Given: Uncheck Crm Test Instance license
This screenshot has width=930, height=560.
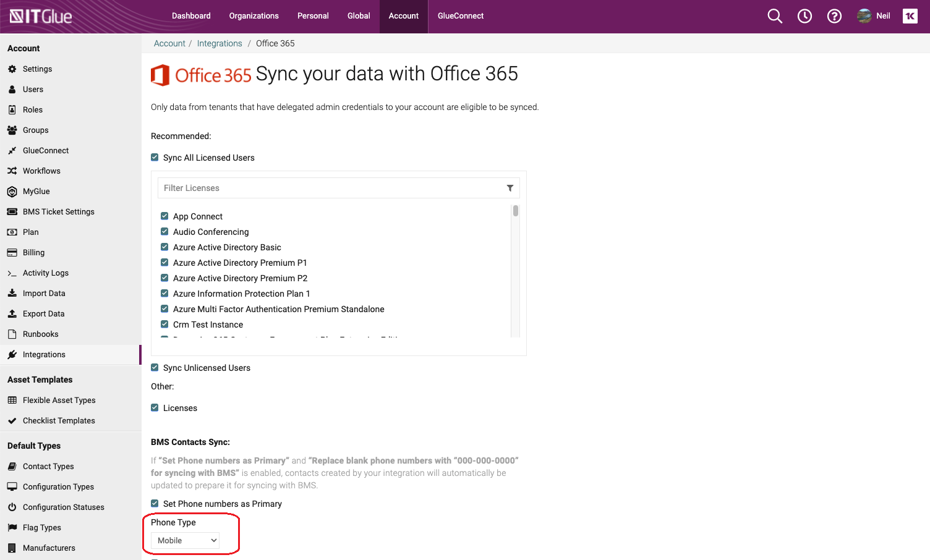Looking at the screenshot, I should pyautogui.click(x=164, y=325).
